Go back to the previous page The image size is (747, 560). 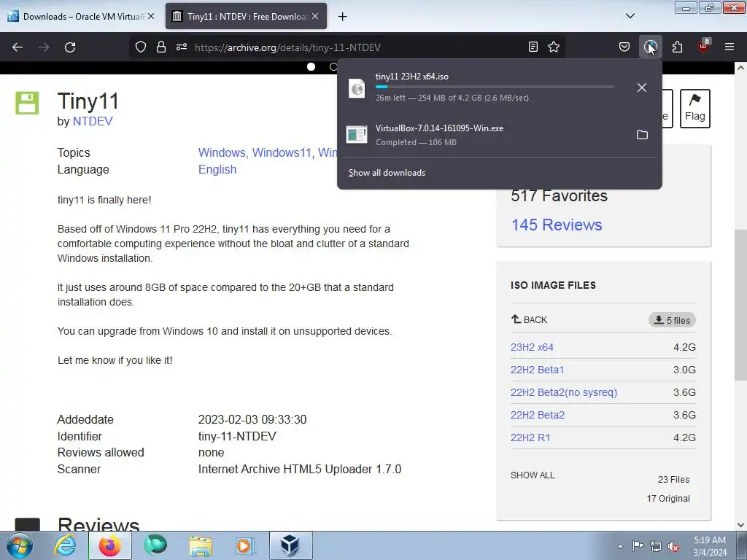point(18,47)
